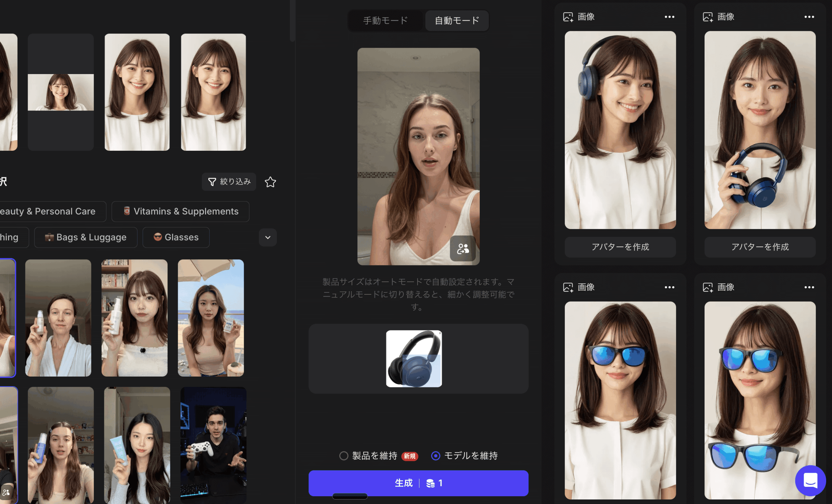The height and width of the screenshot is (504, 832).
Task: Click the star favorites icon
Action: click(270, 182)
